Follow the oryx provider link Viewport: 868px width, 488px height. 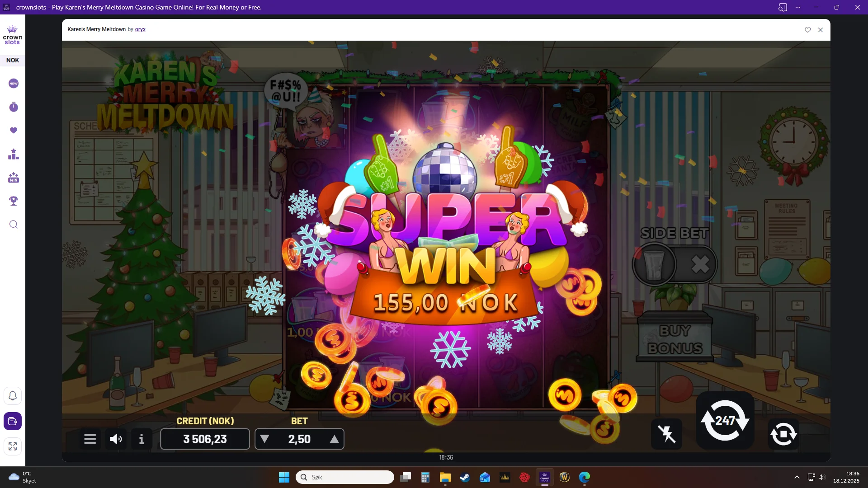(140, 29)
